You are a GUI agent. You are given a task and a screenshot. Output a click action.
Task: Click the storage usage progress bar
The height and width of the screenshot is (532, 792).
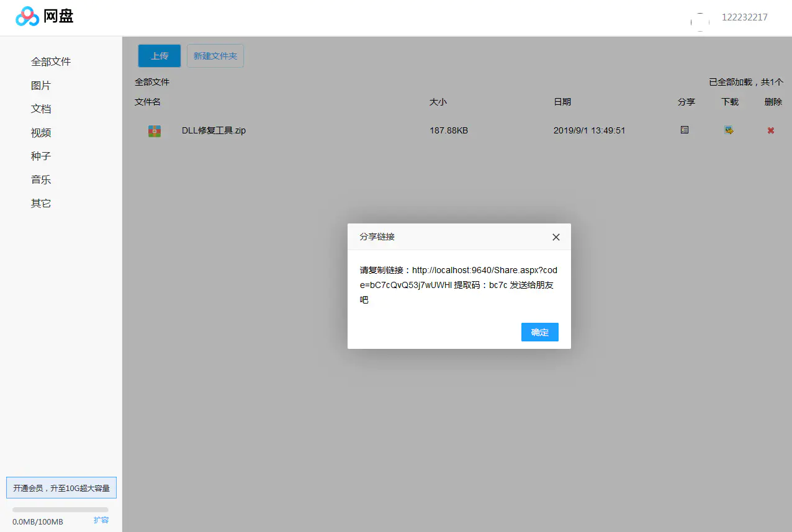click(x=59, y=508)
